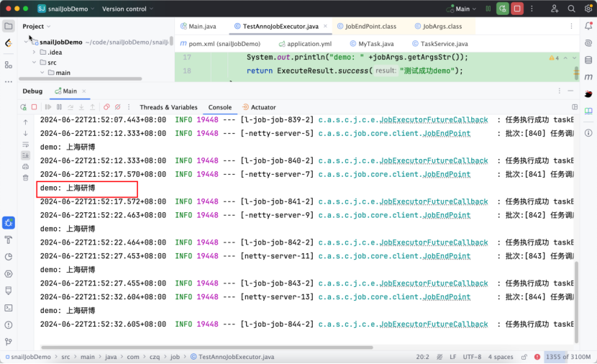The width and height of the screenshot is (597, 364).
Task: Click the czq breadcrumb in navigation bar
Action: (155, 357)
